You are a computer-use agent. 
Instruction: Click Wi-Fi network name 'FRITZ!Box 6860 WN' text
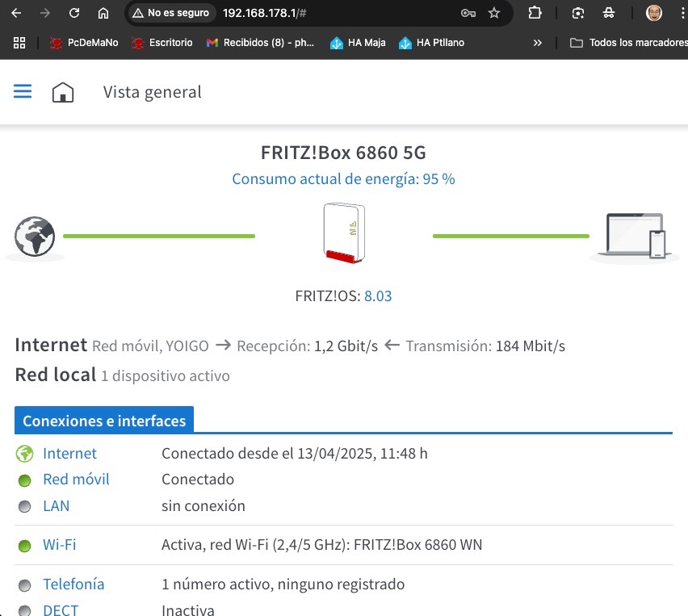(417, 544)
